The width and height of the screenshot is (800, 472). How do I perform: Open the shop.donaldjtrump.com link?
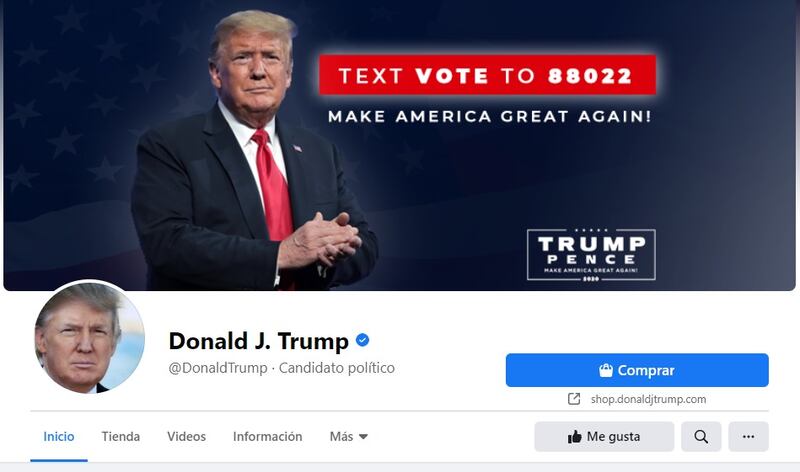coord(648,399)
